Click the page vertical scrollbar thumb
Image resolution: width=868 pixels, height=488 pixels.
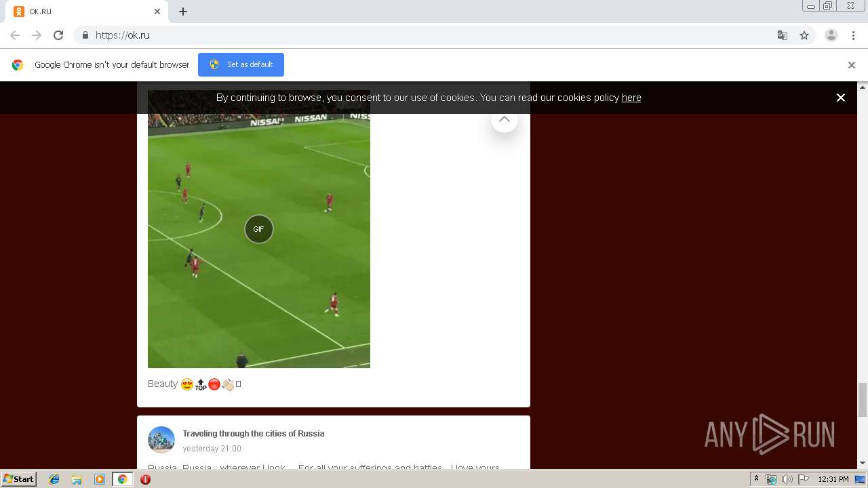pos(863,400)
